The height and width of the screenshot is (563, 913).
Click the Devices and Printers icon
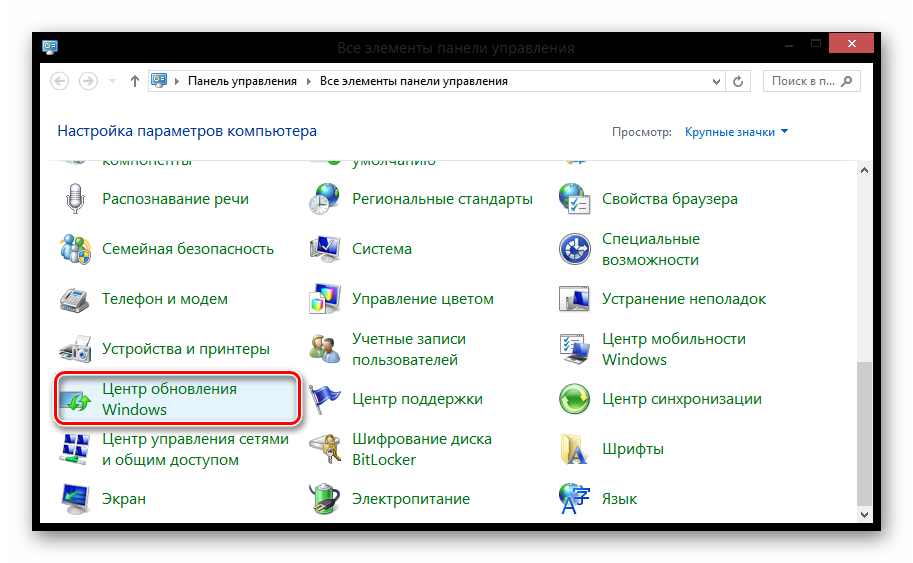pos(76,349)
